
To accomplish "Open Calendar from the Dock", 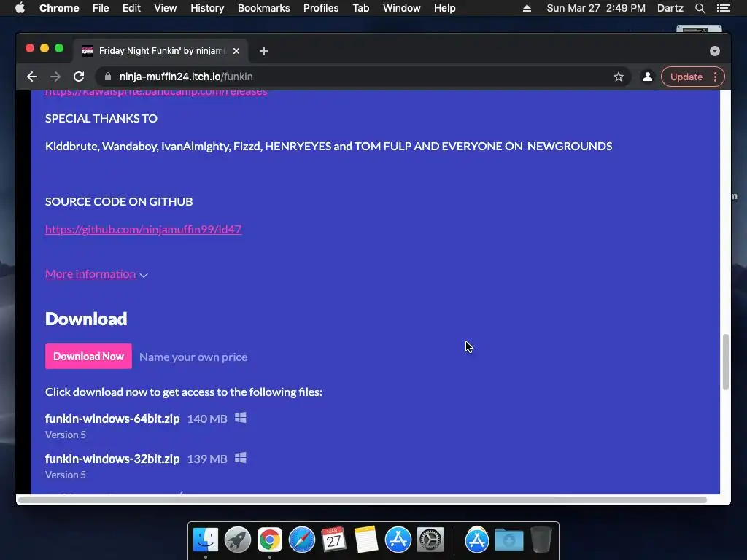I will point(333,540).
